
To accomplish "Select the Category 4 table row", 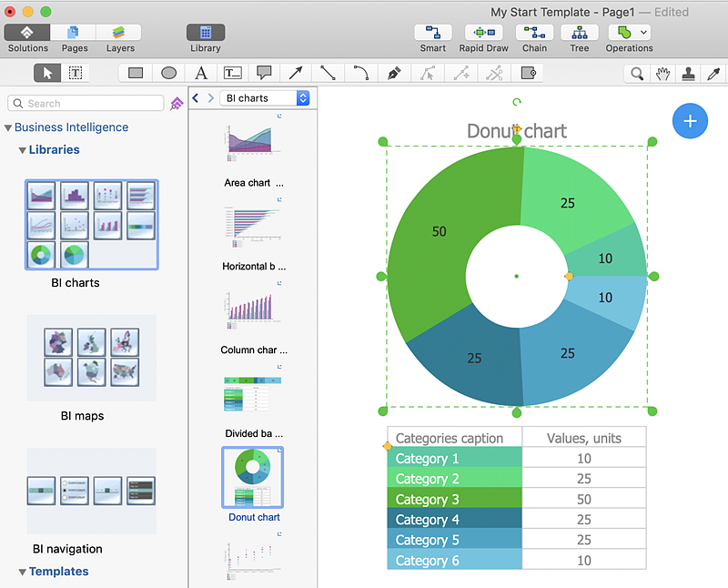I will [516, 519].
